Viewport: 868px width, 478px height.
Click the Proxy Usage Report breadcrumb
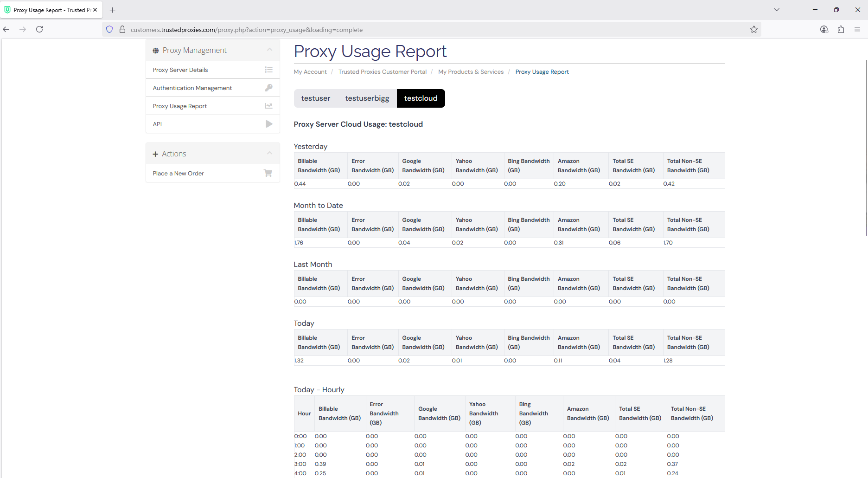tap(542, 72)
